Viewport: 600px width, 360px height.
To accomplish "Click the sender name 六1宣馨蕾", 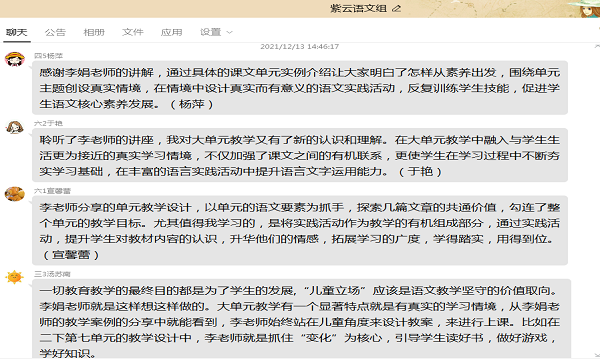I will [52, 191].
